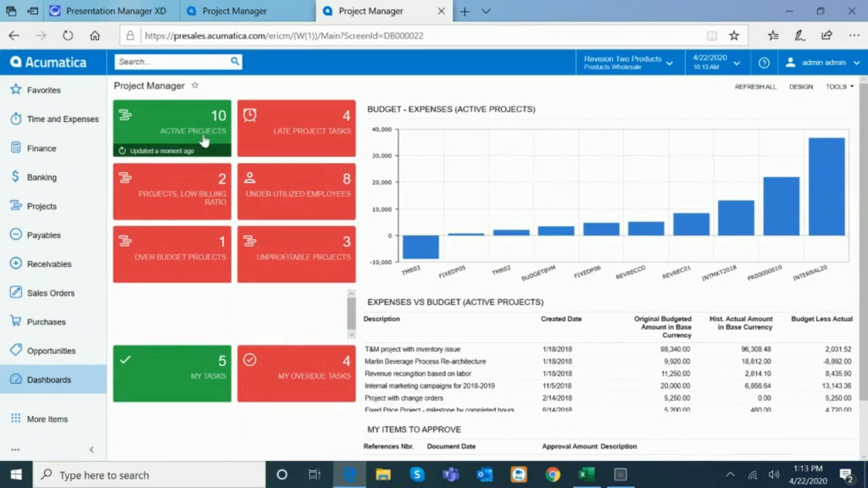Click the Receivables plus-circle icon

16,264
